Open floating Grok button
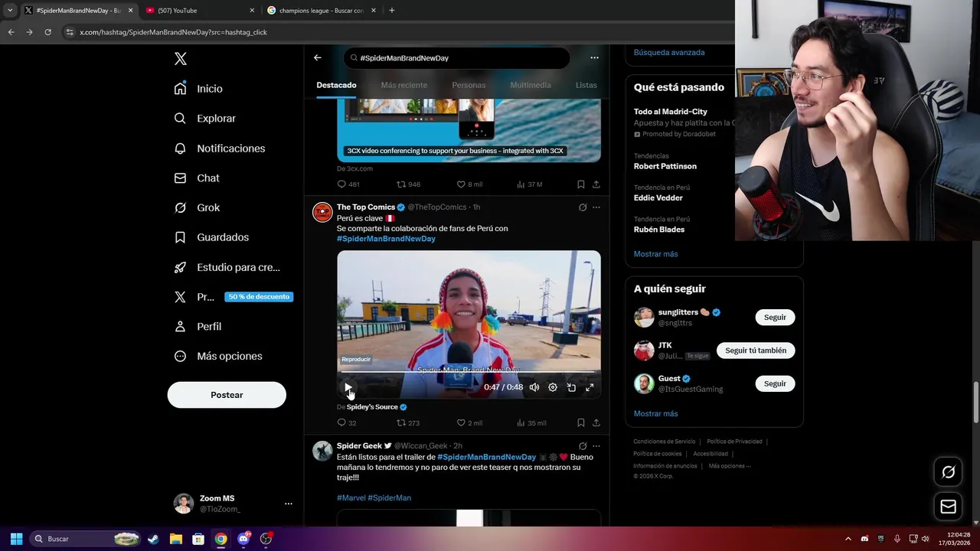The width and height of the screenshot is (980, 551). (948, 472)
